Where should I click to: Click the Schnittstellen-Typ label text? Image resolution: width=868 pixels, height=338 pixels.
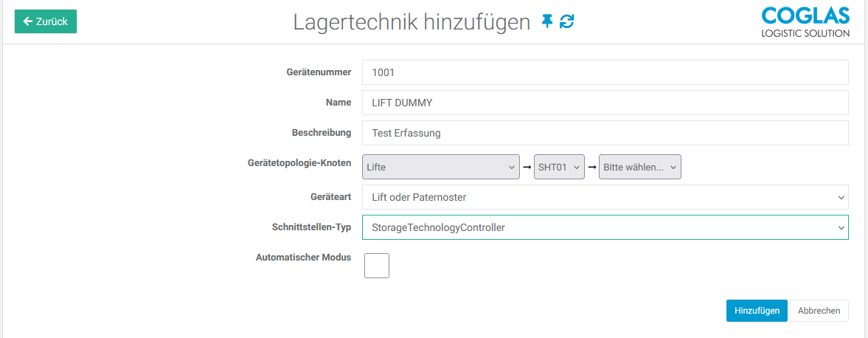point(311,227)
